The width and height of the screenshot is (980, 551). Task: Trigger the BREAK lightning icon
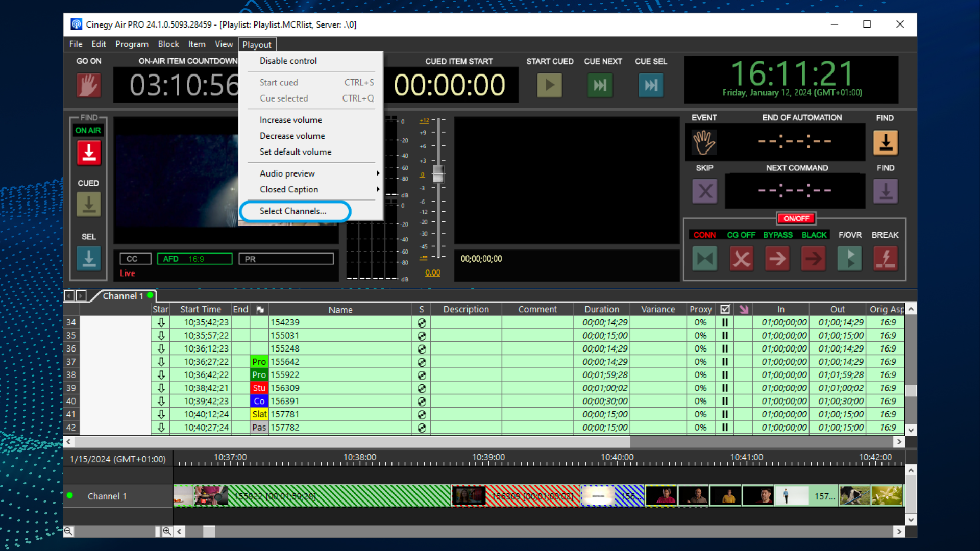(885, 259)
